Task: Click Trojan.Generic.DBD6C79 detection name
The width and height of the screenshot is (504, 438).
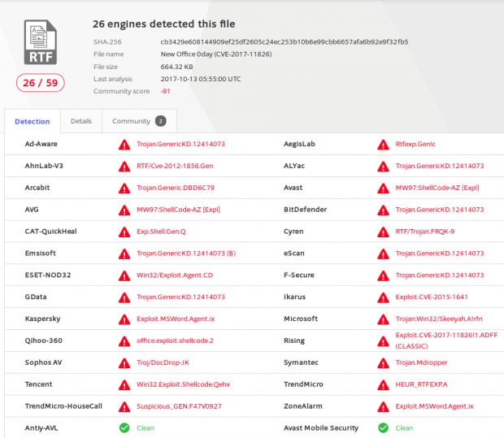Action: click(176, 188)
